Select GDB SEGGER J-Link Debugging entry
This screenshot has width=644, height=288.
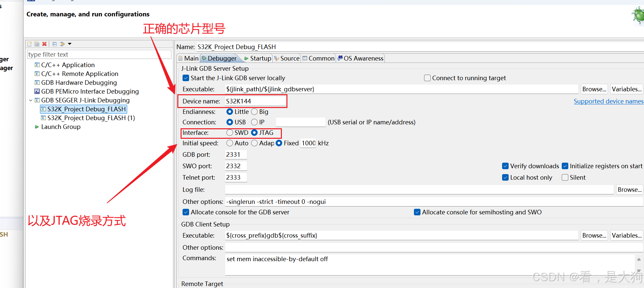click(85, 100)
